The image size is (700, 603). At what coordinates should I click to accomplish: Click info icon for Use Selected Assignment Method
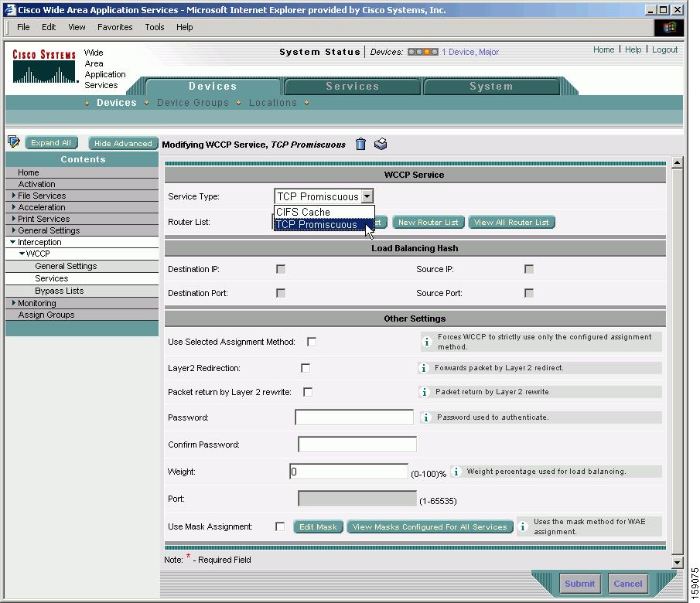coord(427,342)
